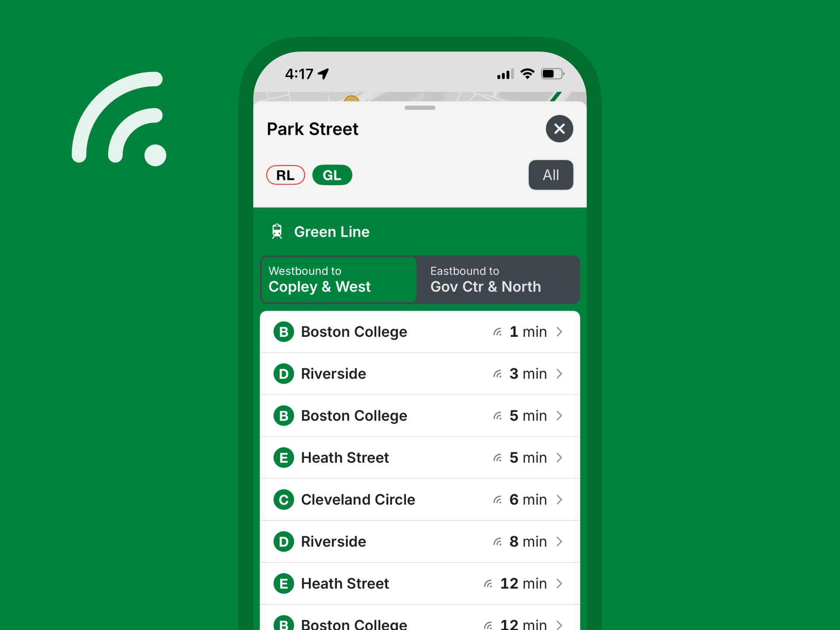Expand the Riverside 3 min arrival details
Screen dimensions: 840x630
click(562, 374)
